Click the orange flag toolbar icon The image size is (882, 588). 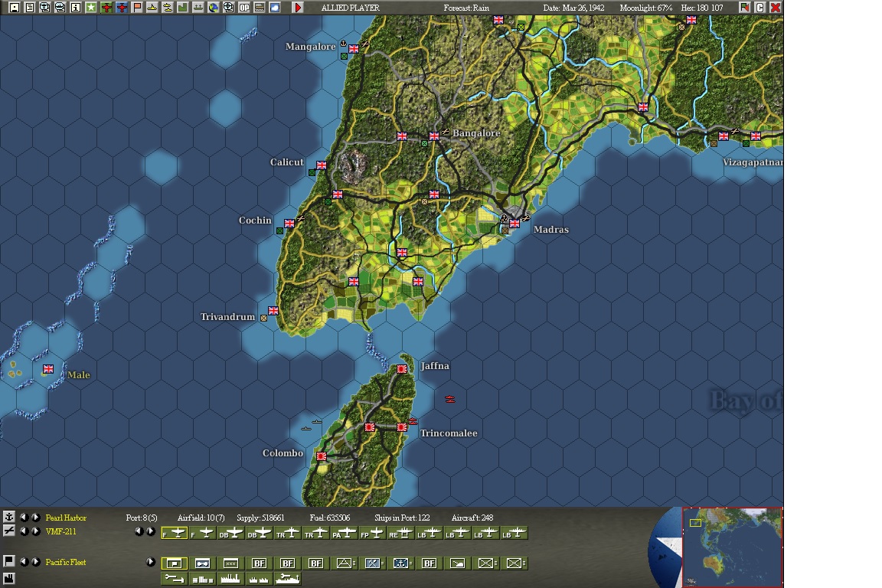[137, 8]
